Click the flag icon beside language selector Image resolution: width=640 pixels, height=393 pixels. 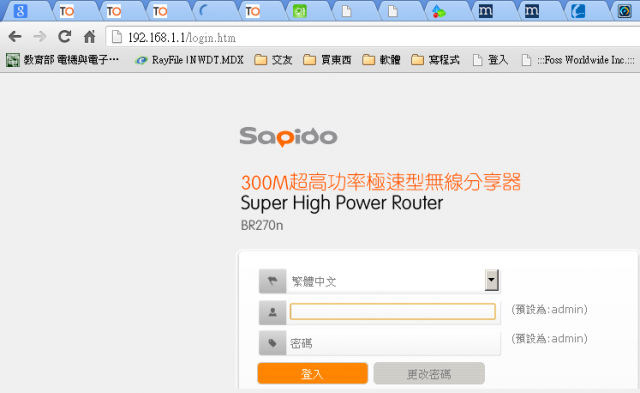pyautogui.click(x=272, y=281)
